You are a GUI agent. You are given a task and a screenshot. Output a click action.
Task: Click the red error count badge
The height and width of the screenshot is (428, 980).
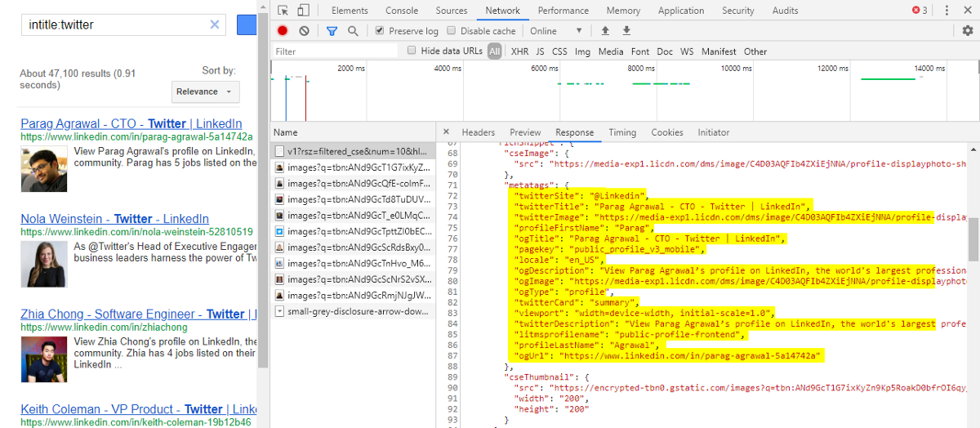[x=920, y=11]
